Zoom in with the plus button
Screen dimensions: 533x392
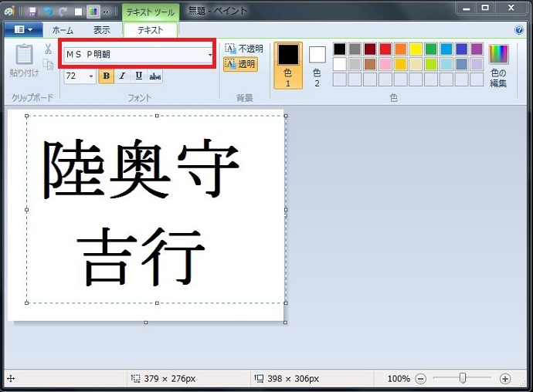coord(505,378)
